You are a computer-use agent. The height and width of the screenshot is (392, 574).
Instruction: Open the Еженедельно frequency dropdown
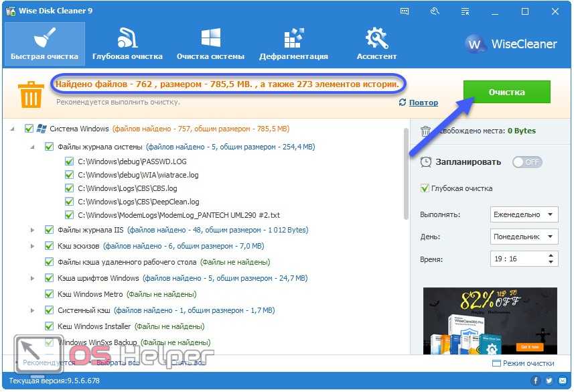click(x=524, y=215)
